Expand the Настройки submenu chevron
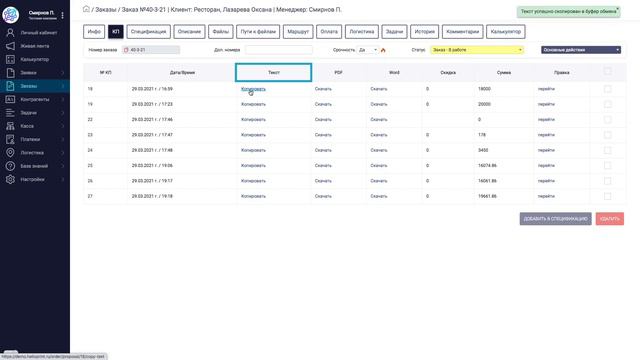This screenshot has height=360, width=640. [63, 179]
